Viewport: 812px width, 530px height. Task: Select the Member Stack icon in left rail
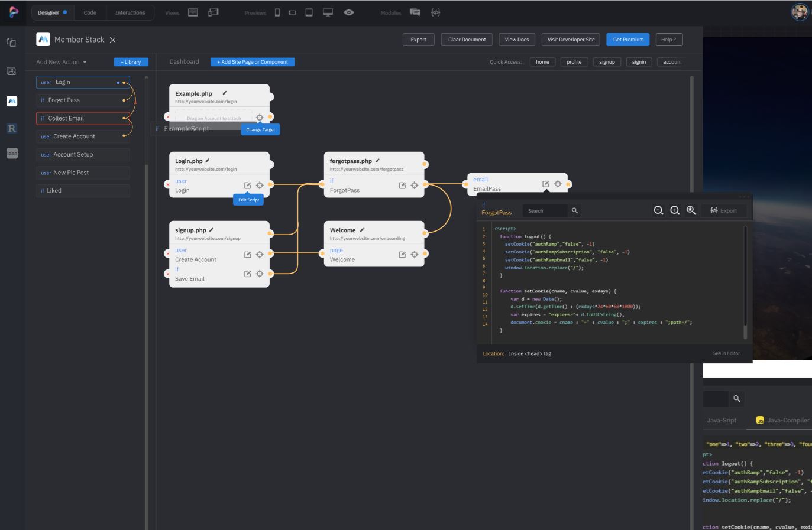12,101
